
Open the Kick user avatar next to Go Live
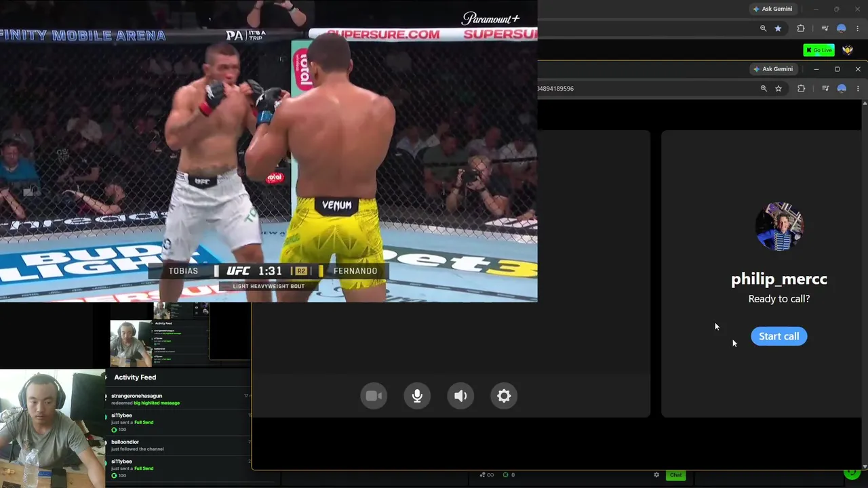tap(848, 50)
